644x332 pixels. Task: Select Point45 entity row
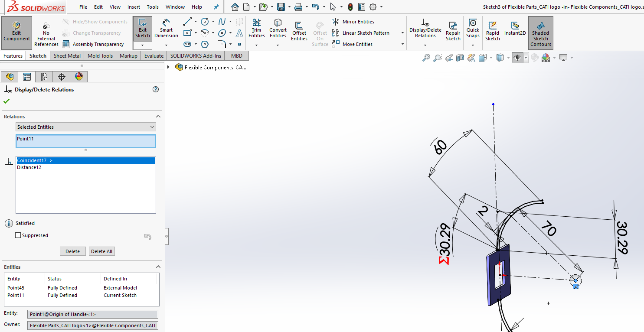coord(82,288)
